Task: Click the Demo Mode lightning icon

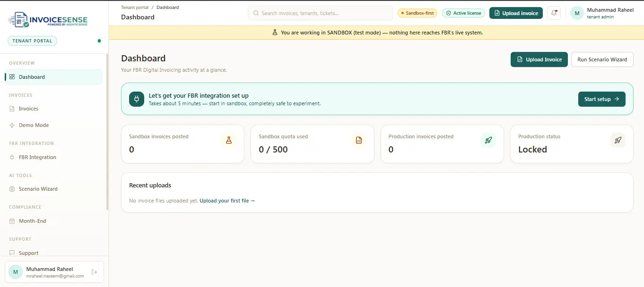Action: point(12,125)
